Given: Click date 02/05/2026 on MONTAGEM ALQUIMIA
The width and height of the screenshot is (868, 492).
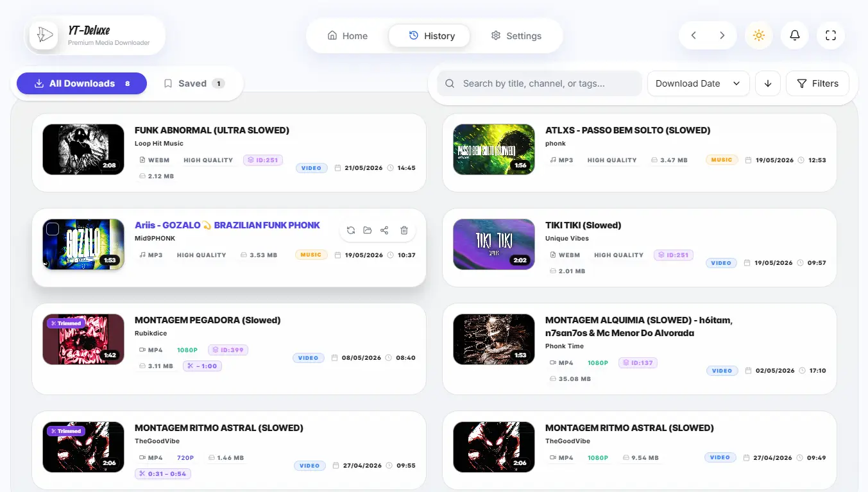Looking at the screenshot, I should tap(775, 371).
